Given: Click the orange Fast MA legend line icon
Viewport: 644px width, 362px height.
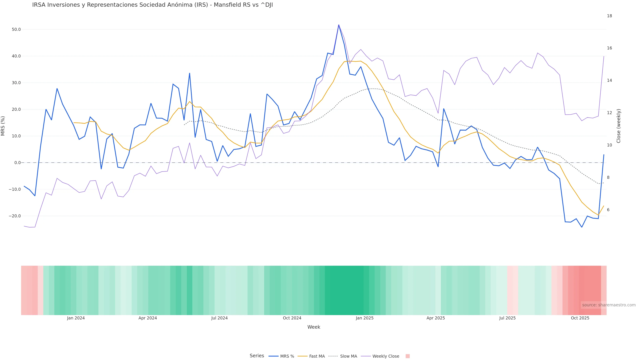Looking at the screenshot, I should [x=303, y=356].
